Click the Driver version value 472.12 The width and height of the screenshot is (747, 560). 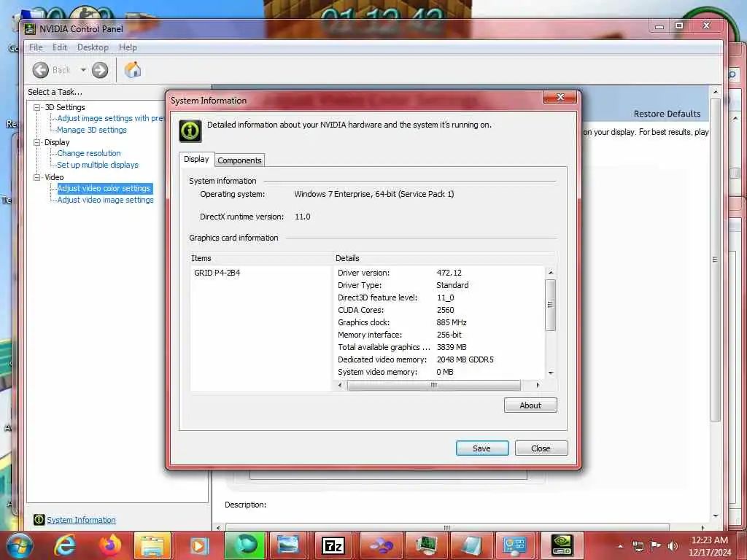click(449, 273)
